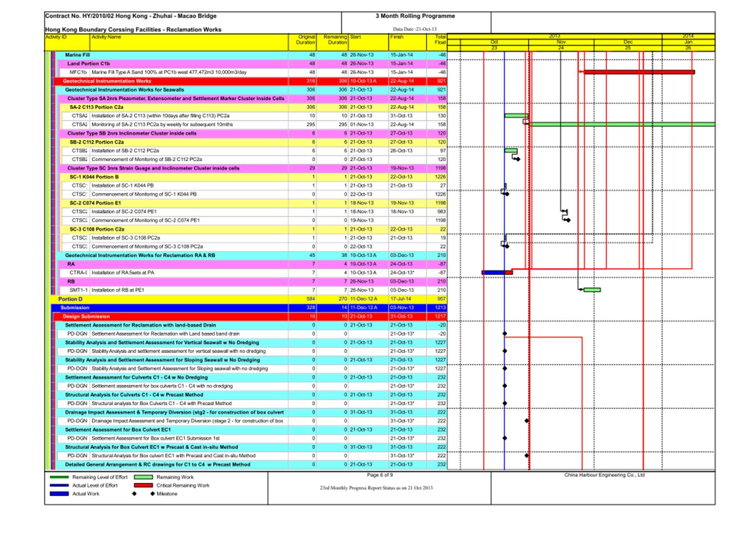
Task: Click the "Page 6 of 9" footer text
Action: 380,475
